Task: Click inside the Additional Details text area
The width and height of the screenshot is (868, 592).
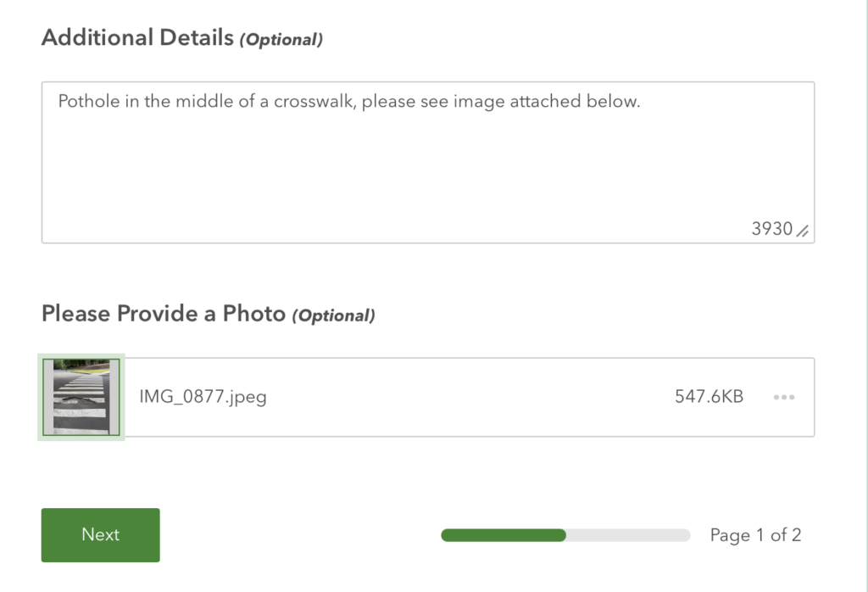Action: click(x=428, y=162)
